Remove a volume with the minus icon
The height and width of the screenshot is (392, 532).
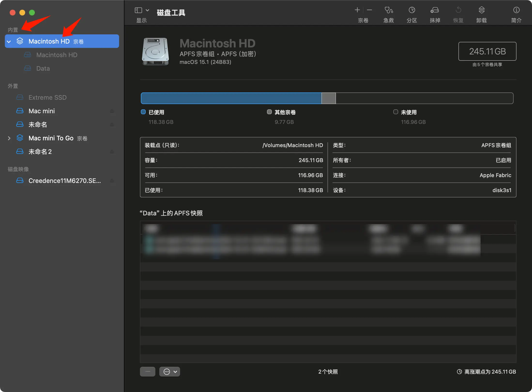click(x=369, y=10)
